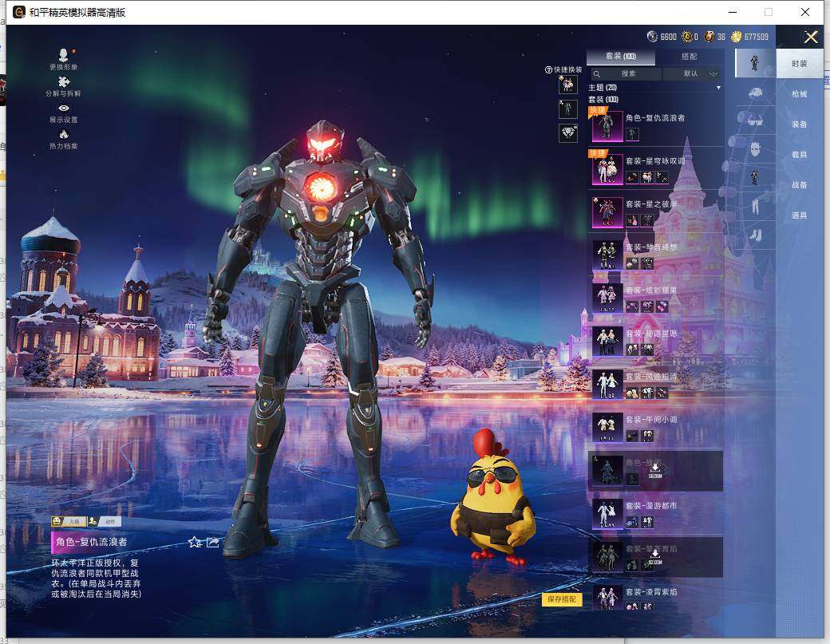Select the face mask sub-category icon
830x644 pixels.
coord(755,149)
